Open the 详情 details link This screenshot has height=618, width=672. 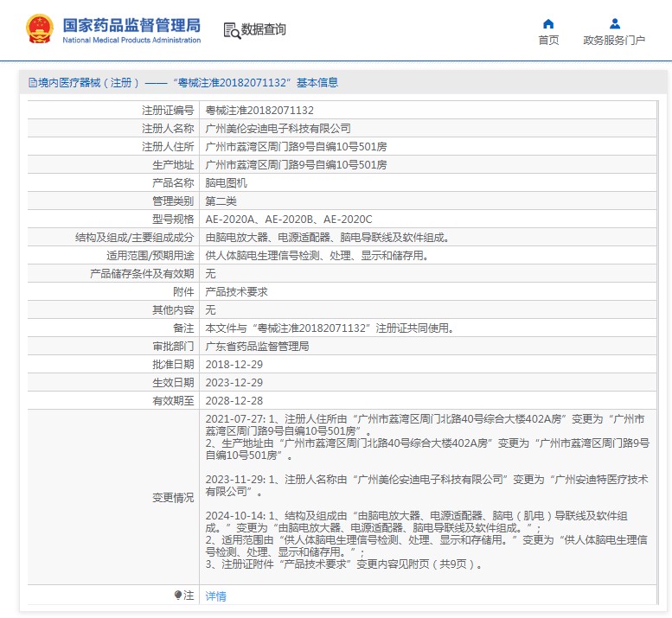[x=215, y=596]
